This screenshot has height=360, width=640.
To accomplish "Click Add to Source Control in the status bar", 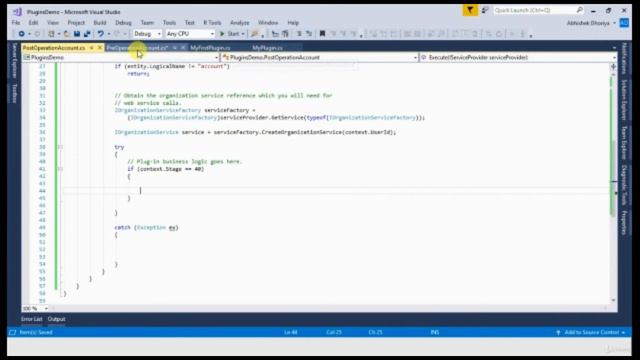I will coord(591,333).
